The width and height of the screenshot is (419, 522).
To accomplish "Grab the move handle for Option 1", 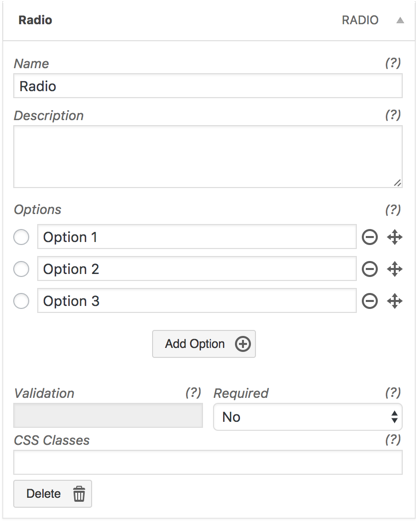I will coord(395,237).
